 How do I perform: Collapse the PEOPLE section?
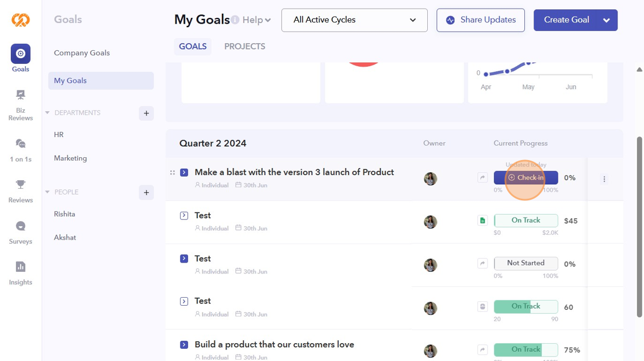pyautogui.click(x=47, y=192)
